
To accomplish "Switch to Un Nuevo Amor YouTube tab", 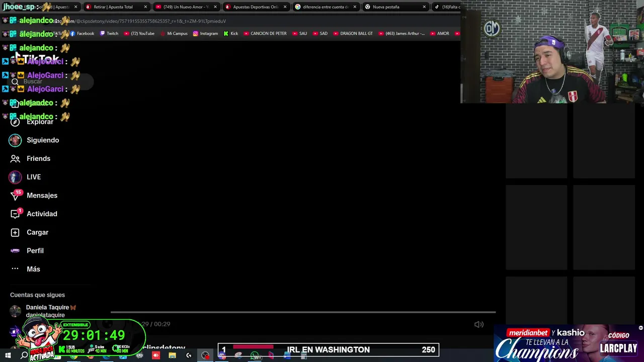I will click(x=186, y=7).
